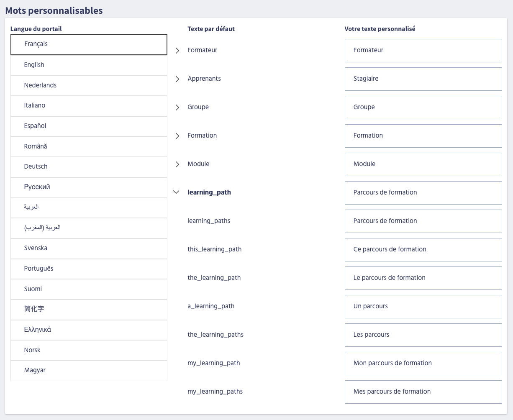Select Español from the language list
This screenshot has width=513, height=420.
pyautogui.click(x=89, y=126)
